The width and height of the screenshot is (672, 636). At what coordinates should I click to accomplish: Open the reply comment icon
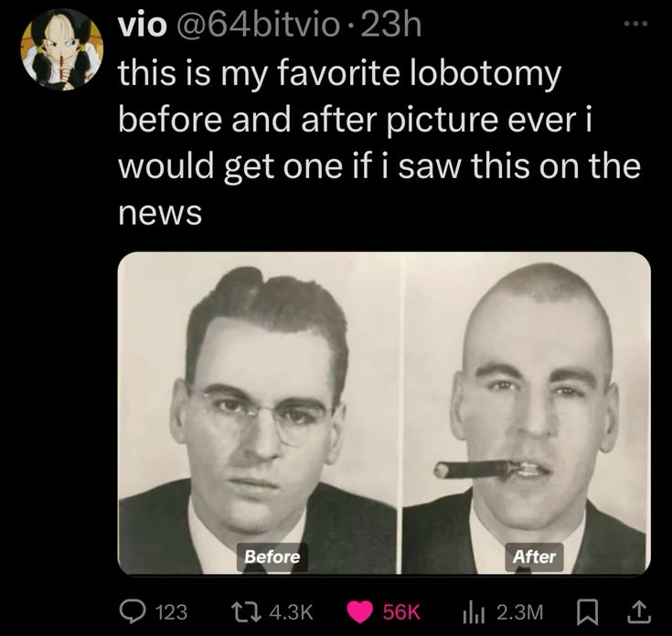coord(133,612)
